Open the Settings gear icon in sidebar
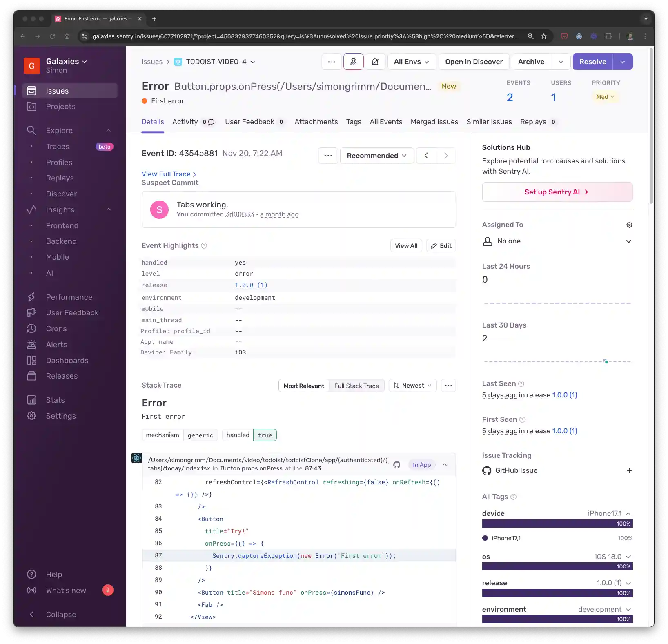The image size is (668, 644). point(31,416)
